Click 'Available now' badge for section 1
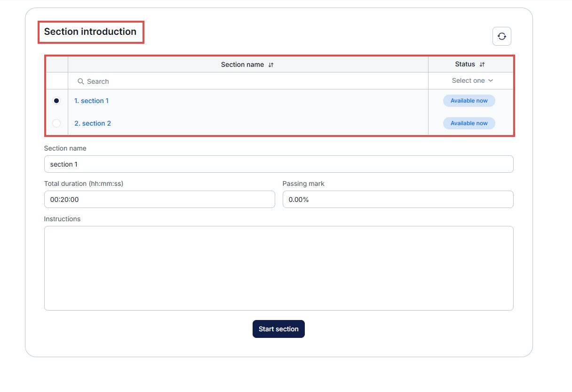This screenshot has width=572, height=392. [469, 101]
